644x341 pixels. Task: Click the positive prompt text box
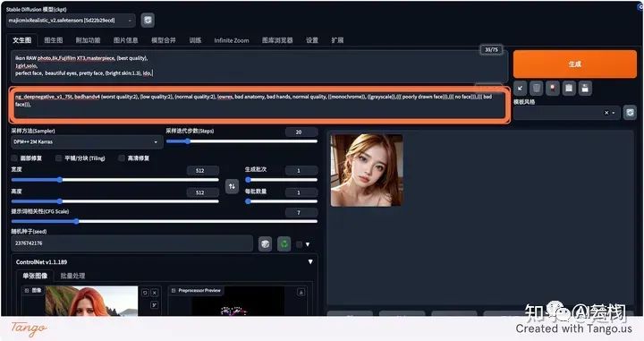[259, 66]
